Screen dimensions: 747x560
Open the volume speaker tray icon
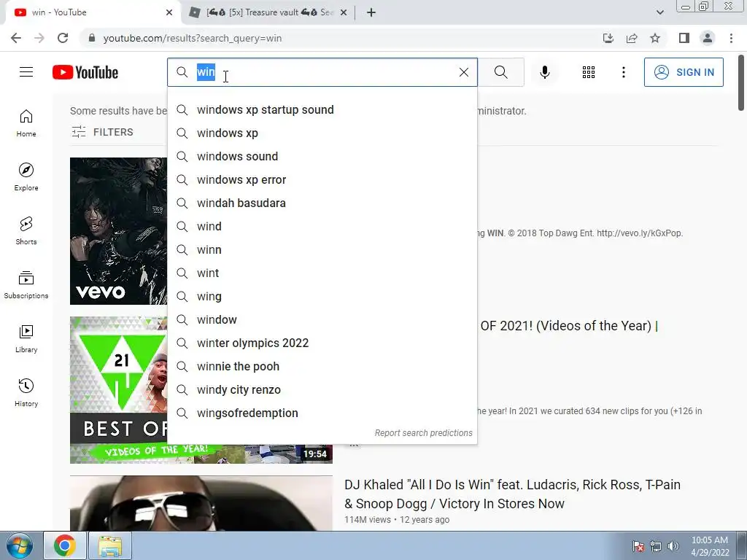tap(673, 546)
